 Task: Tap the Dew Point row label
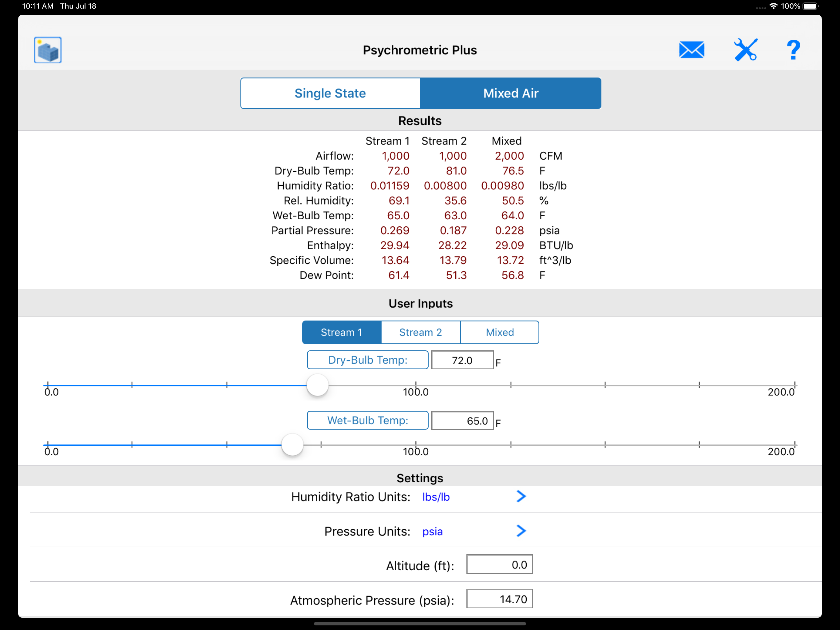pyautogui.click(x=327, y=275)
